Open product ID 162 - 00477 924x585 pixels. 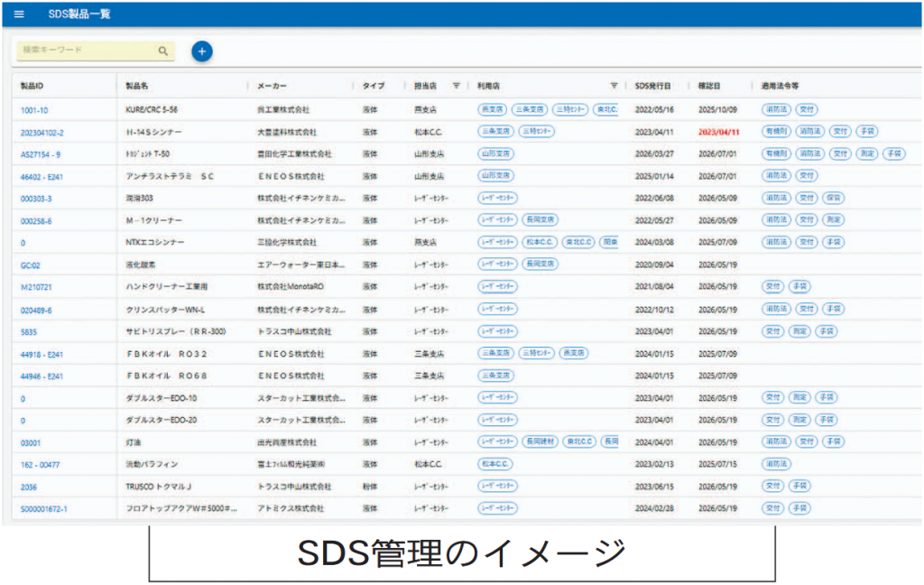click(x=40, y=465)
